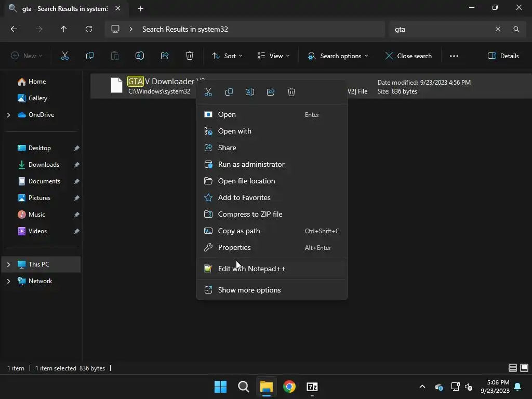Refresh the search results view
Image resolution: width=532 pixels, height=399 pixels.
(x=89, y=29)
